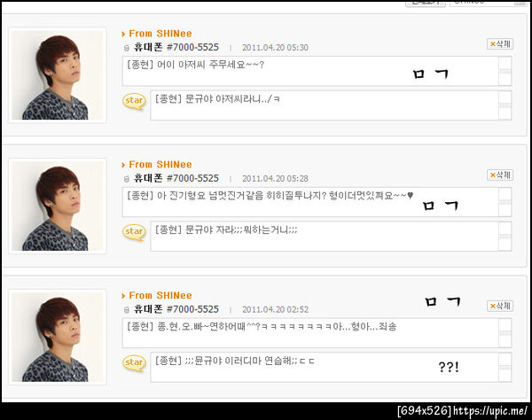This screenshot has height=420, width=532.
Task: Delete the 05:28 message with 삭제 button
Action: click(x=500, y=175)
